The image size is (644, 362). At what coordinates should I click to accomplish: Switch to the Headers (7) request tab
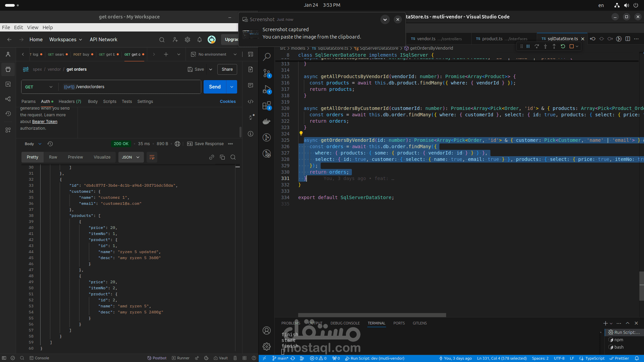click(70, 102)
